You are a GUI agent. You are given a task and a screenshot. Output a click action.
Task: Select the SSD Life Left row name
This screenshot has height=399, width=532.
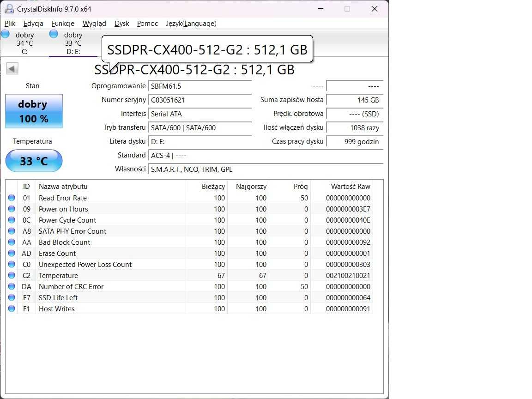coord(58,297)
